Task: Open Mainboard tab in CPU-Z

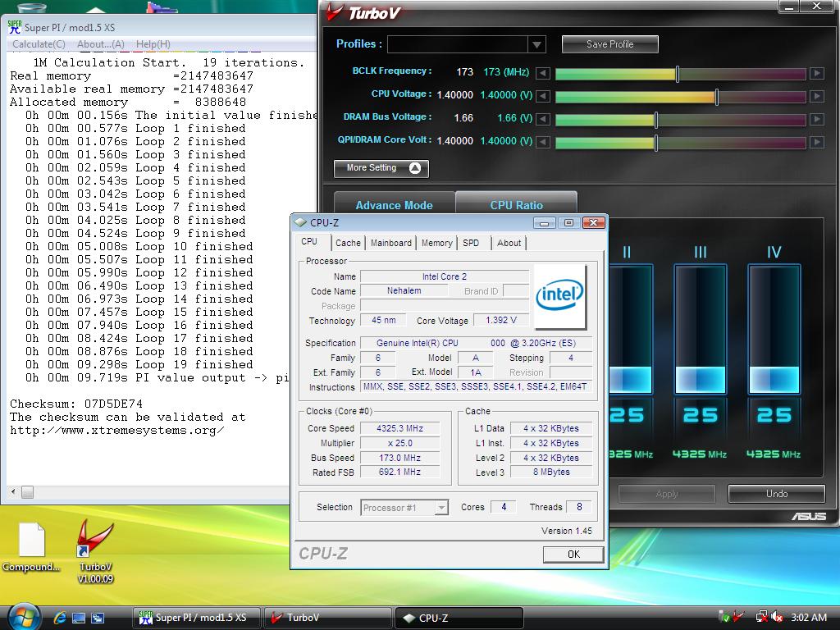Action: pos(391,243)
